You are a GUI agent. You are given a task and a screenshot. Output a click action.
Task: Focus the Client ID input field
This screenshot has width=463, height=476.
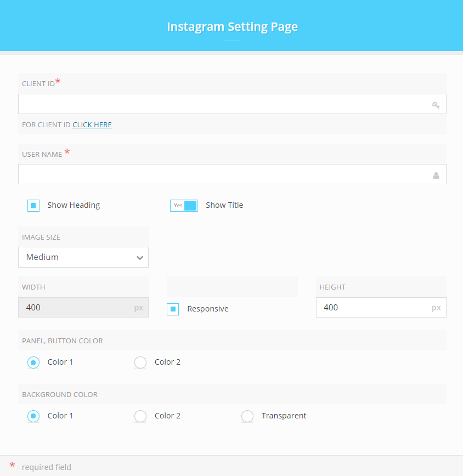point(232,104)
